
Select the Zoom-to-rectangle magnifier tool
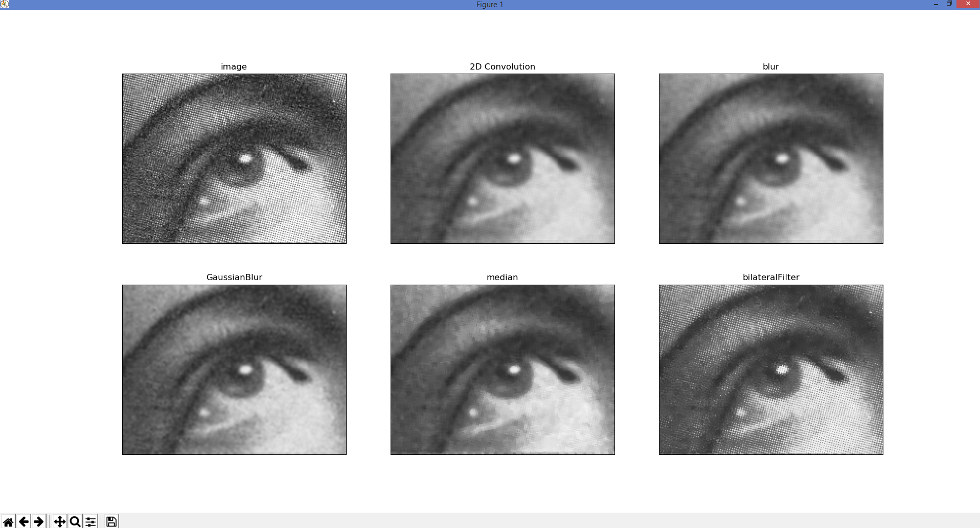pos(74,522)
